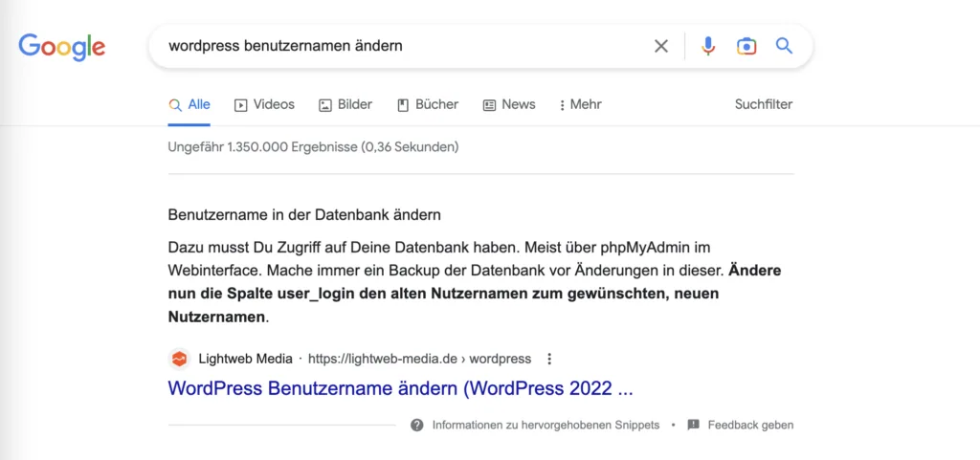This screenshot has width=980, height=460.
Task: Click the question mark snippet info icon
Action: click(x=417, y=425)
